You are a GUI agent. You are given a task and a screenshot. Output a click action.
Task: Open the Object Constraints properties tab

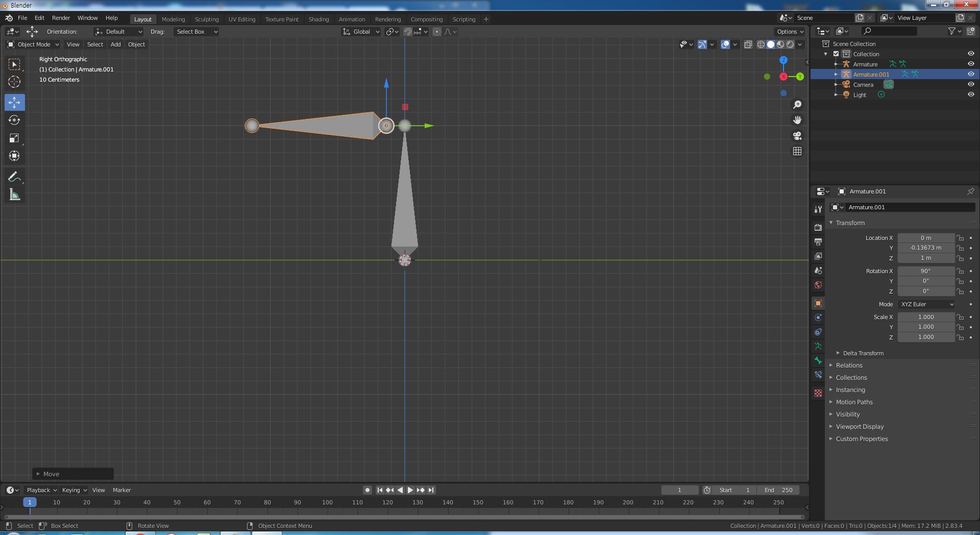click(x=818, y=332)
